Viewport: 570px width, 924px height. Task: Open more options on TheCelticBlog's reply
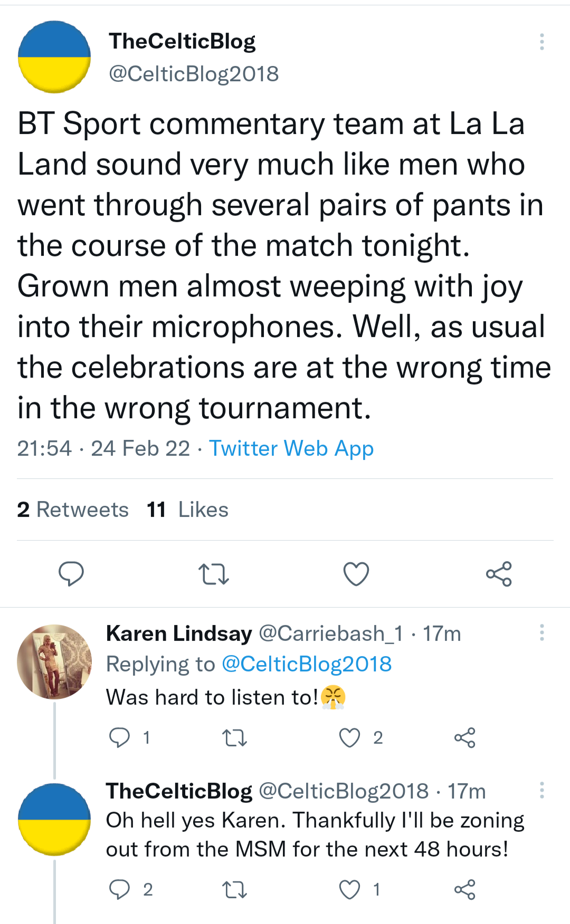(x=541, y=790)
